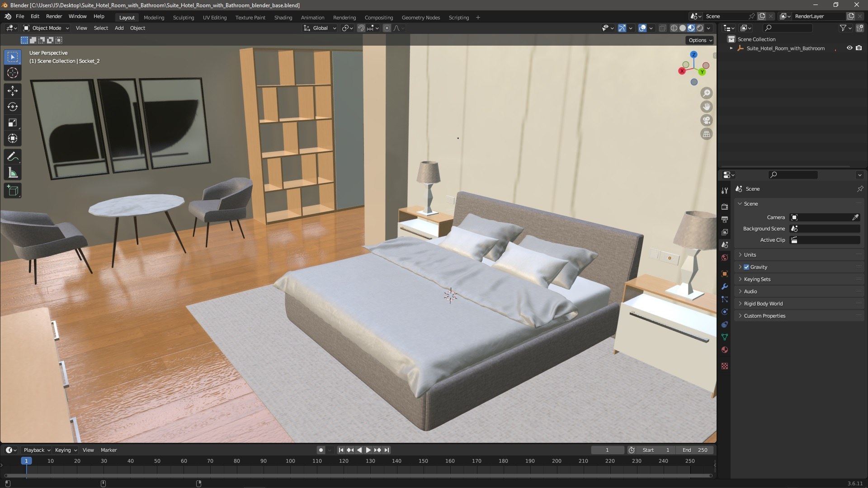The width and height of the screenshot is (868, 488).
Task: Toggle proportional editing button
Action: [387, 28]
